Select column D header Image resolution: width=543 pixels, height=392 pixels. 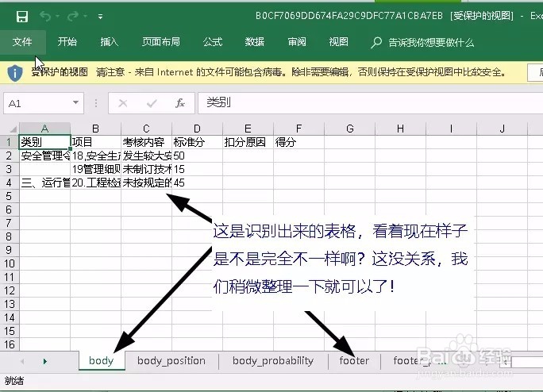click(197, 129)
